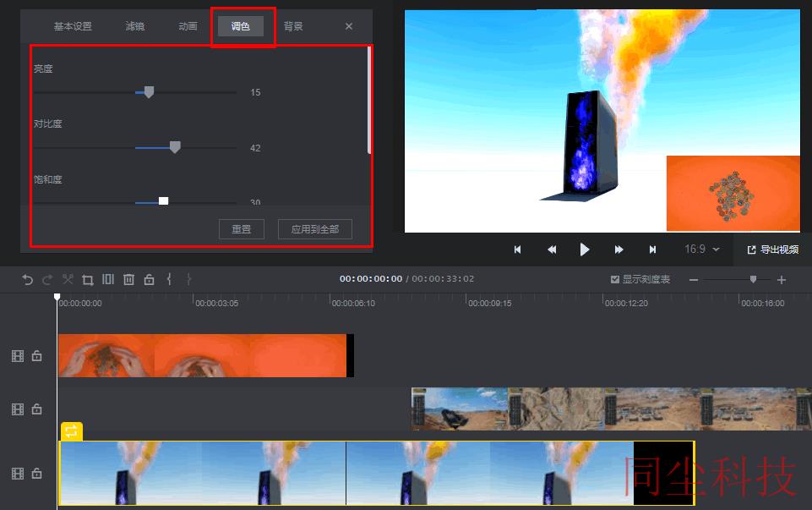Click the 00:00:03:05 ruler mark
This screenshot has height=510, width=812.
tap(216, 303)
